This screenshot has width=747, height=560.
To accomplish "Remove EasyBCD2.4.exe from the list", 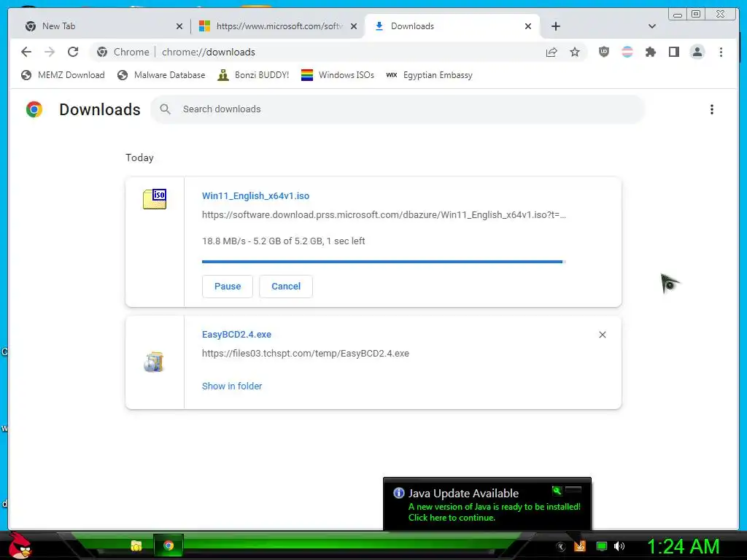I will 602,335.
